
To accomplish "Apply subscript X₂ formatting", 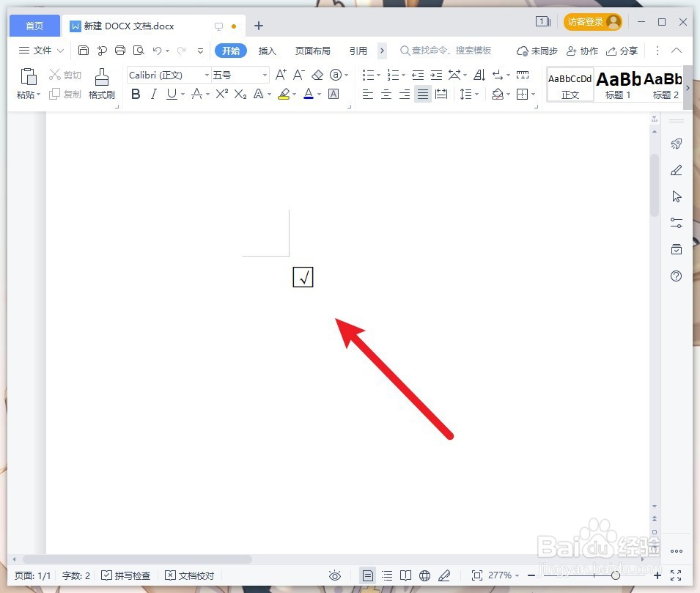I will coord(240,94).
